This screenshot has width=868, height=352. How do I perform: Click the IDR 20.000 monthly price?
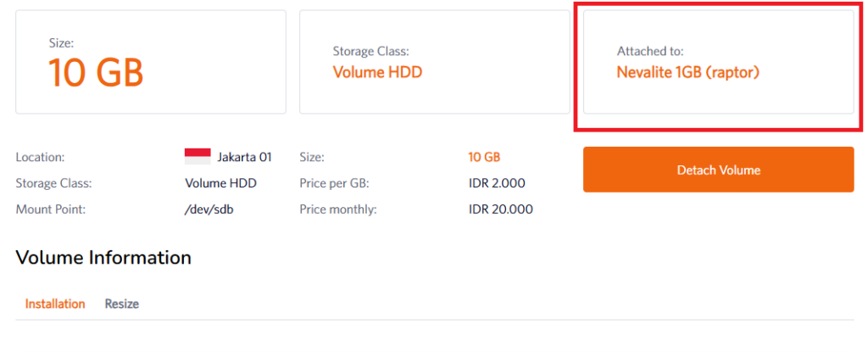pos(501,209)
